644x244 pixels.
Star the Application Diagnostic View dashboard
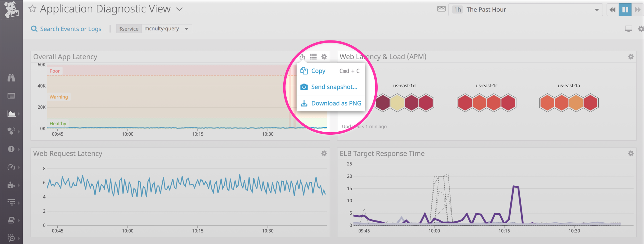(x=32, y=9)
